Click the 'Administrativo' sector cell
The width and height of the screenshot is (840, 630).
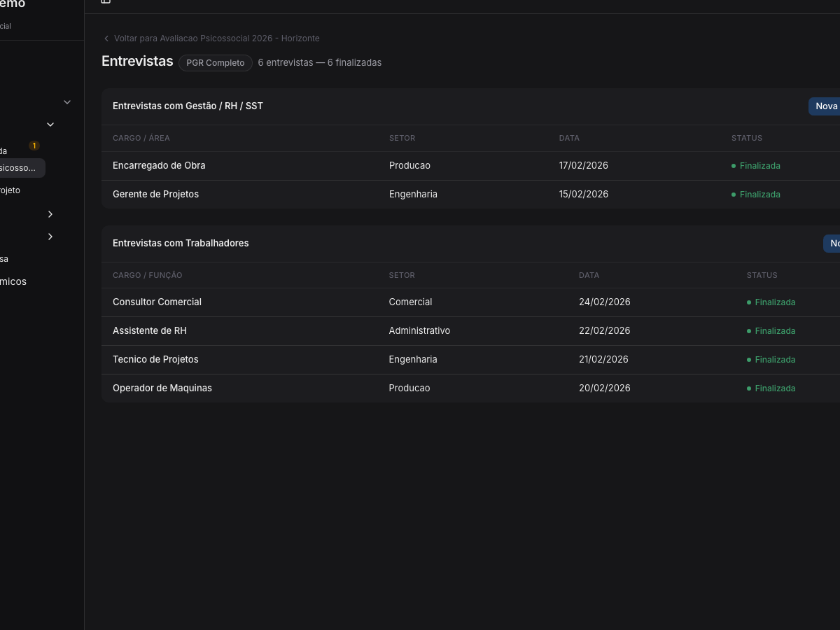419,331
